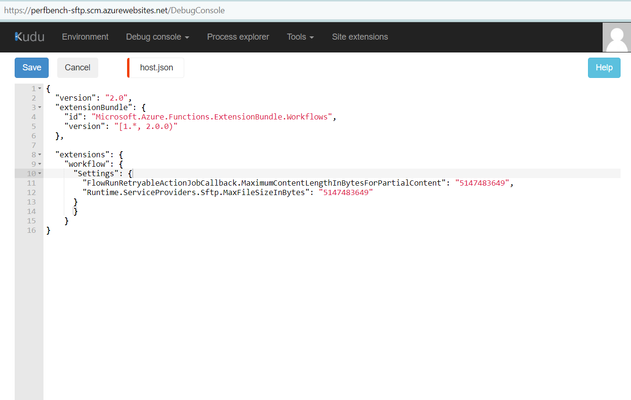Expand the Tools dropdown menu
The width and height of the screenshot is (631, 400).
coord(300,37)
